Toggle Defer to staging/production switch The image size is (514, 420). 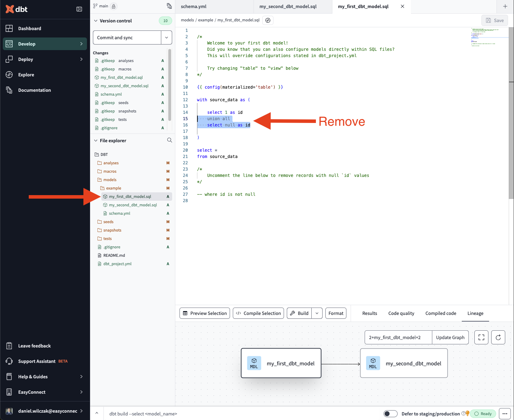(x=391, y=414)
